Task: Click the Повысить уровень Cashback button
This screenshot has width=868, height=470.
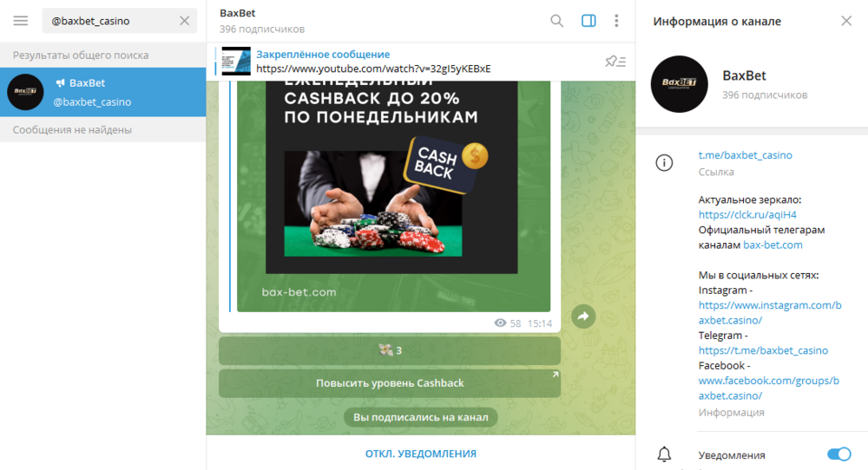Action: pos(390,382)
